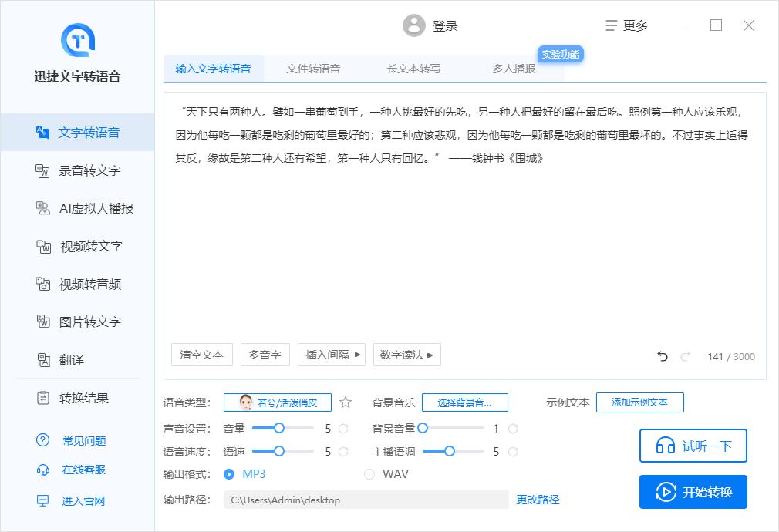The height and width of the screenshot is (532, 779).
Task: Click 更改路径 to change output path
Action: pyautogui.click(x=537, y=500)
